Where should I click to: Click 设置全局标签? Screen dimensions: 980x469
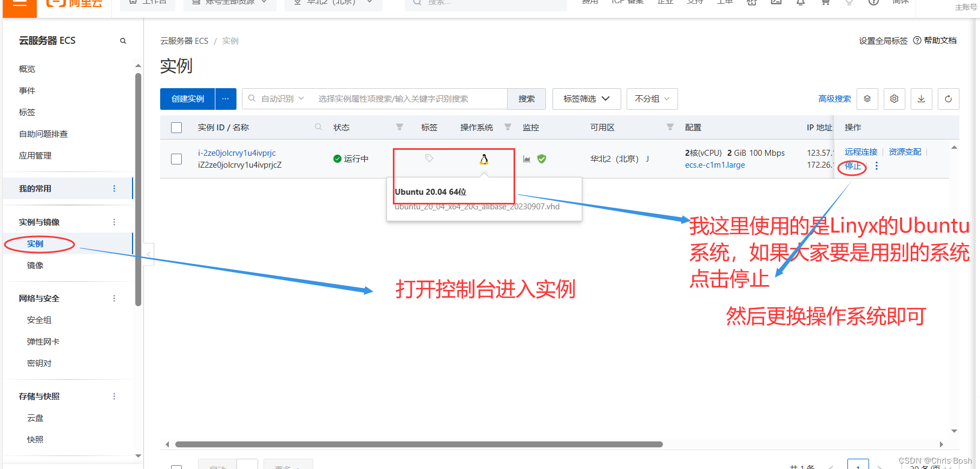point(883,41)
